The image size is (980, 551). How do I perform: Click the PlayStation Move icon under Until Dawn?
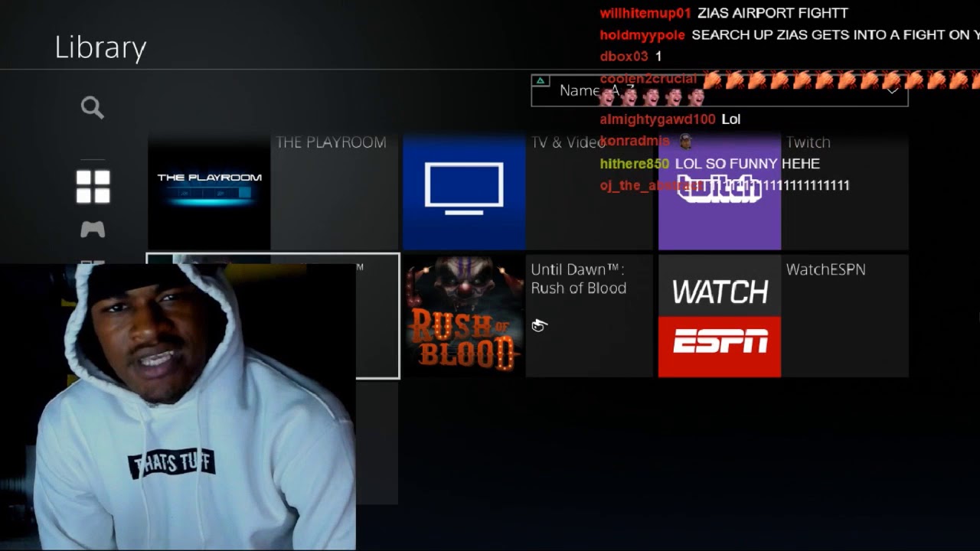point(539,326)
